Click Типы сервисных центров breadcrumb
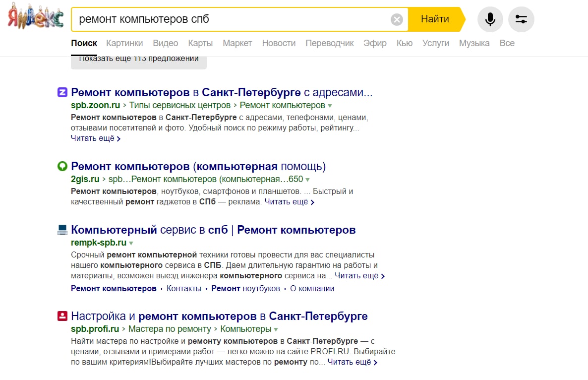 pyautogui.click(x=179, y=105)
